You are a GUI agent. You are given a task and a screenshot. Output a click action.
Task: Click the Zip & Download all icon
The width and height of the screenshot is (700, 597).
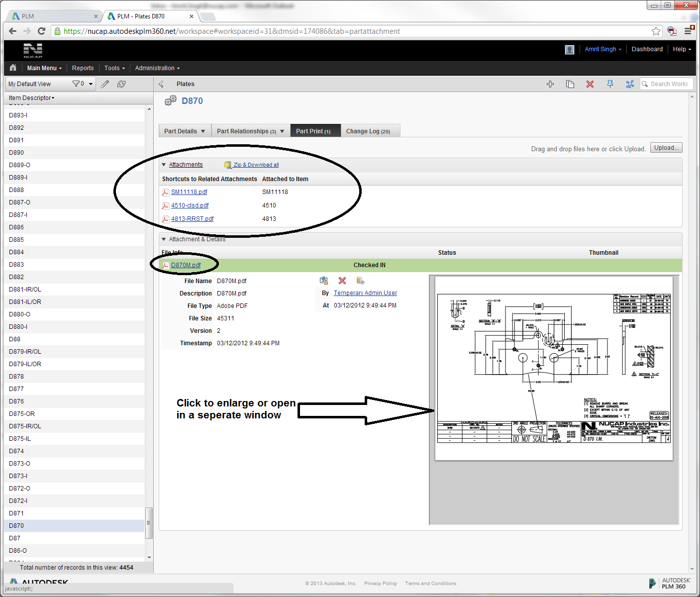click(228, 165)
